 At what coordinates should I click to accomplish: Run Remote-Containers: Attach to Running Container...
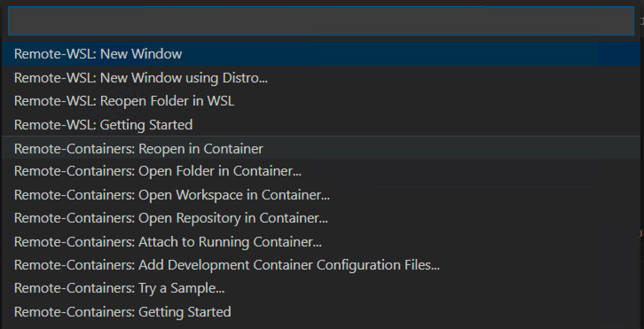coord(321,242)
